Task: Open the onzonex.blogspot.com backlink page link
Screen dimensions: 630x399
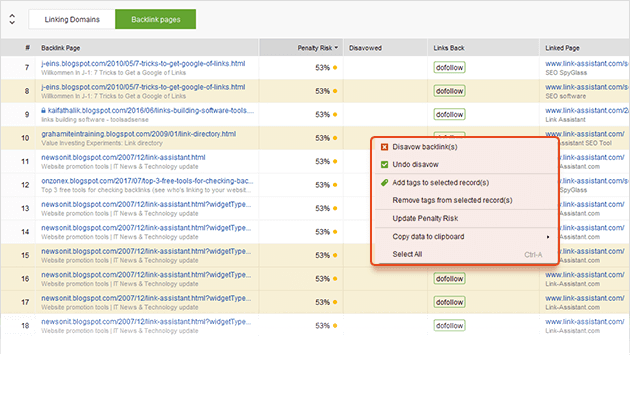Action: tap(147, 181)
